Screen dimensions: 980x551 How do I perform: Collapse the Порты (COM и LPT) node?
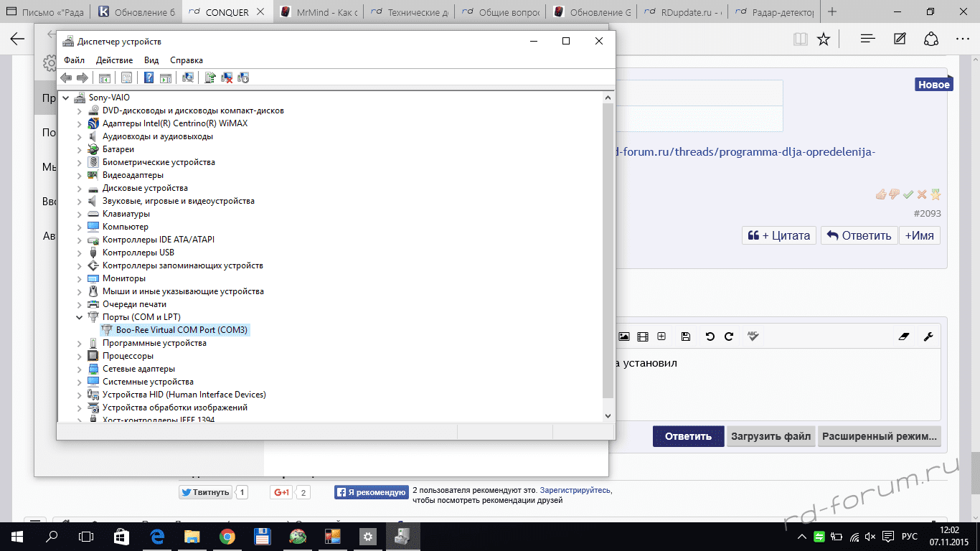pyautogui.click(x=80, y=317)
